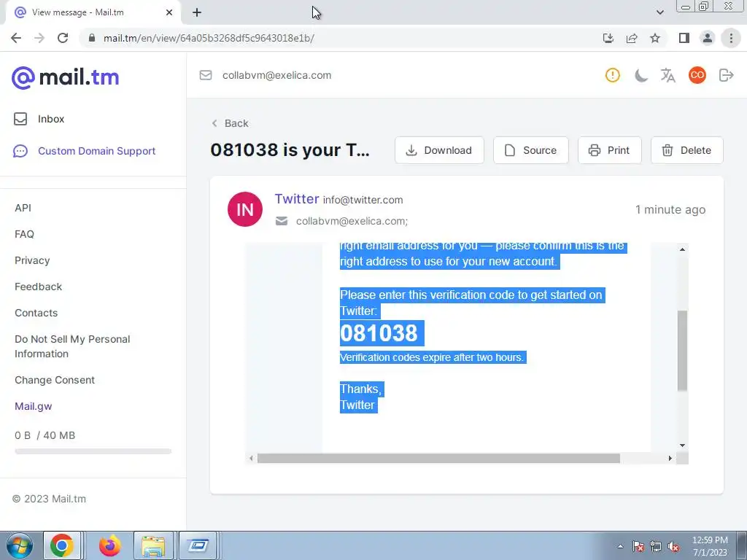747x560 pixels.
Task: Open the Privacy link
Action: [32, 260]
